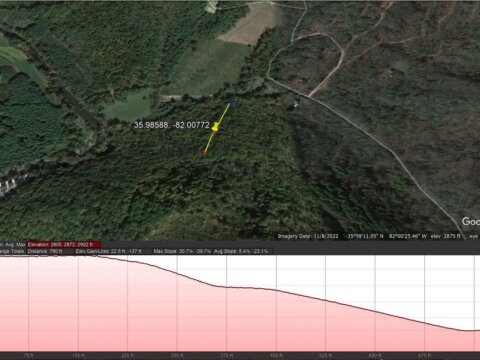
Task: Click the Avg Slope readout
Action: pos(241,251)
